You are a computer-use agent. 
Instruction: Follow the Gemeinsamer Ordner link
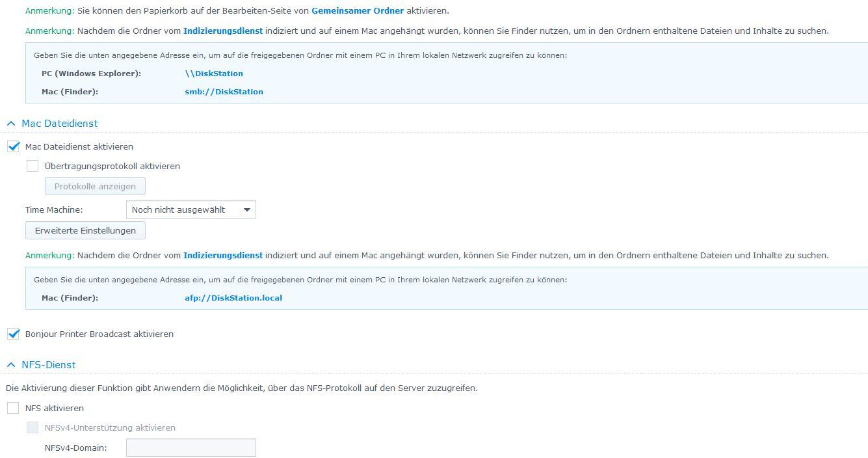click(358, 11)
